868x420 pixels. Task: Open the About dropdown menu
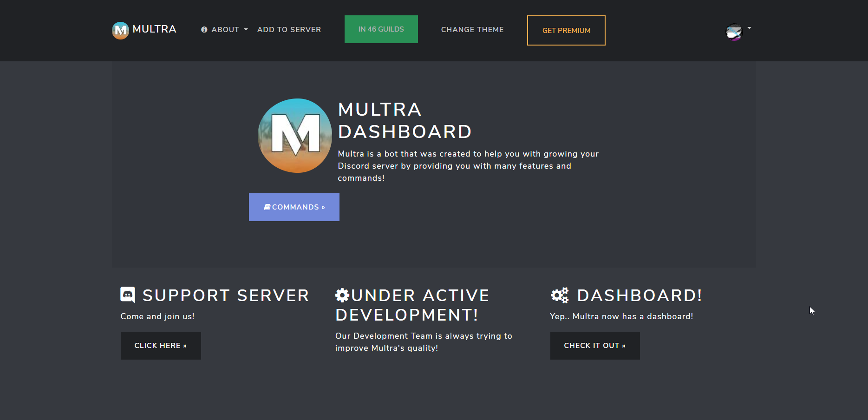[x=224, y=30]
